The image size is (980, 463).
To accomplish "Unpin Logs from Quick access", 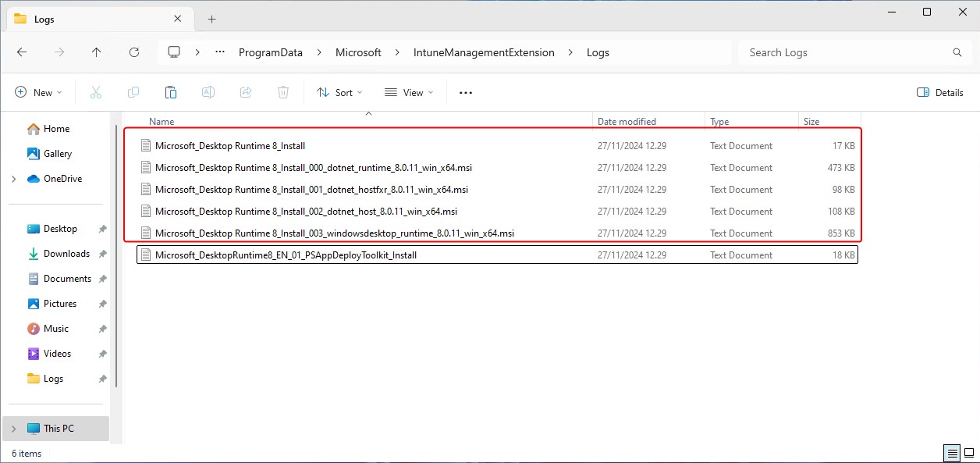I will 102,379.
